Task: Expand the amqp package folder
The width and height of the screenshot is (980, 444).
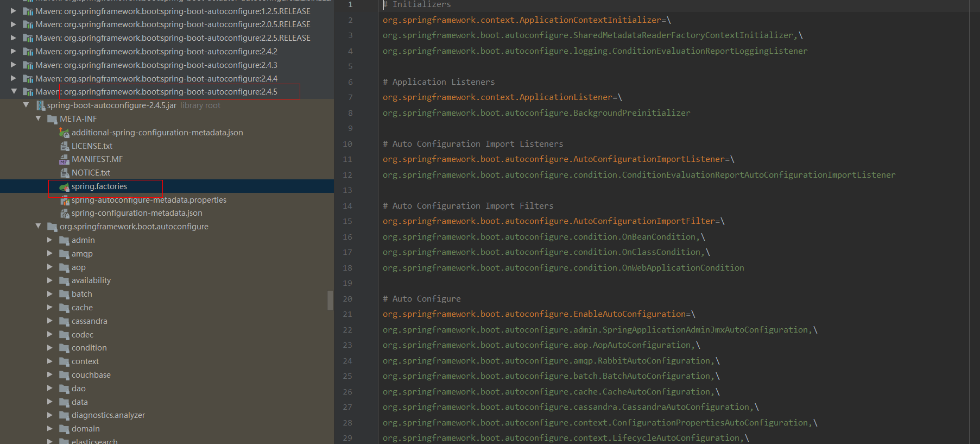Action: pyautogui.click(x=50, y=253)
